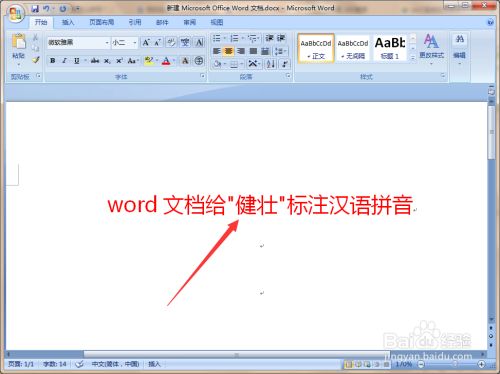Toggle underline formatting
This screenshot has width=500, height=374.
pyautogui.click(x=76, y=61)
